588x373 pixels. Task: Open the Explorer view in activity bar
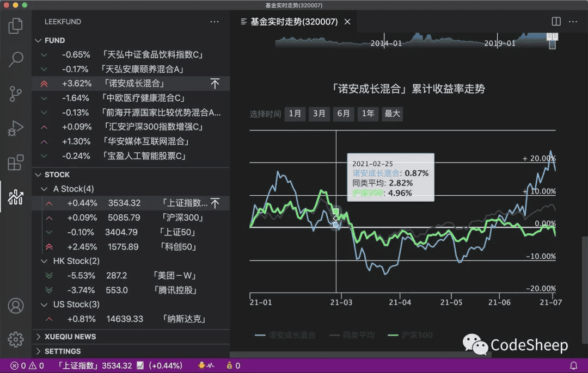(x=15, y=26)
